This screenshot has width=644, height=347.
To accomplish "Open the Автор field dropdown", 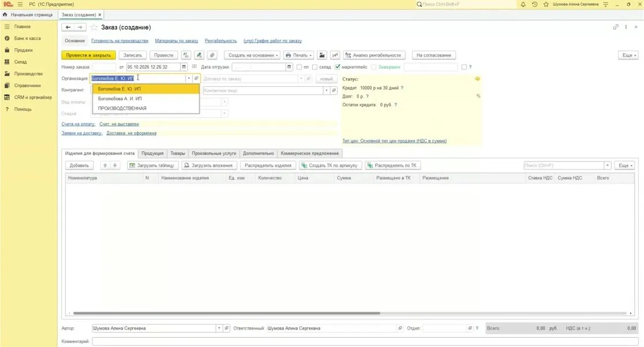I will pos(219,328).
